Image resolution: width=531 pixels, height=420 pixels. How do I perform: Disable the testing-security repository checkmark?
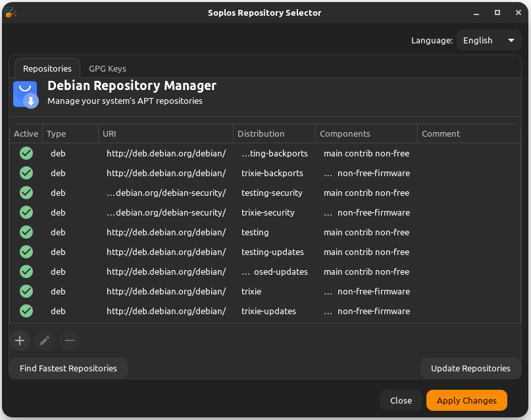click(26, 193)
